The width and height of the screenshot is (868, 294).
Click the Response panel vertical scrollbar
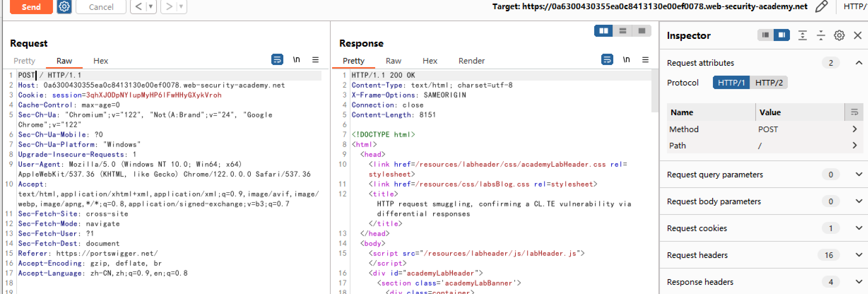[655, 91]
